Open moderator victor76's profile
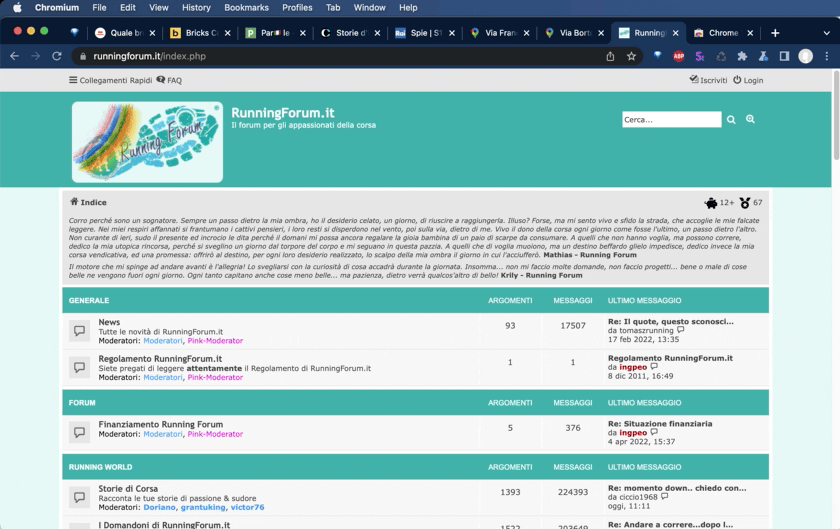This screenshot has width=840, height=529. pyautogui.click(x=248, y=507)
